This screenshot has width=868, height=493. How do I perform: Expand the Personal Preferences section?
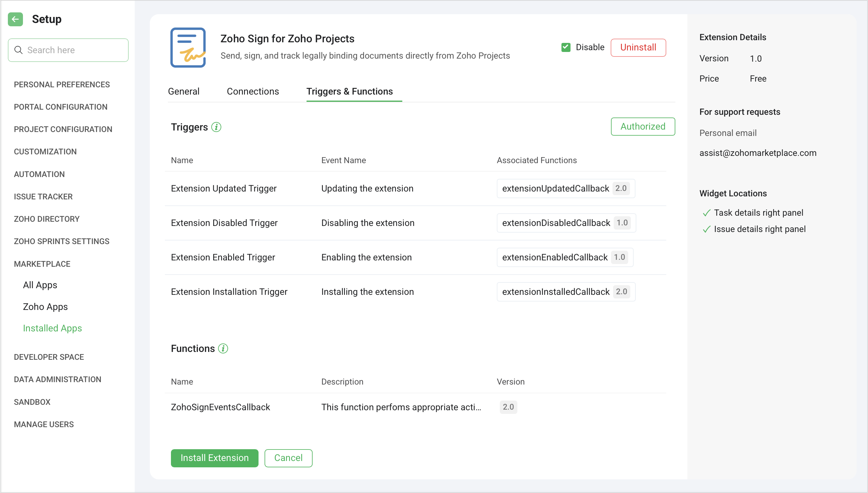click(x=62, y=84)
